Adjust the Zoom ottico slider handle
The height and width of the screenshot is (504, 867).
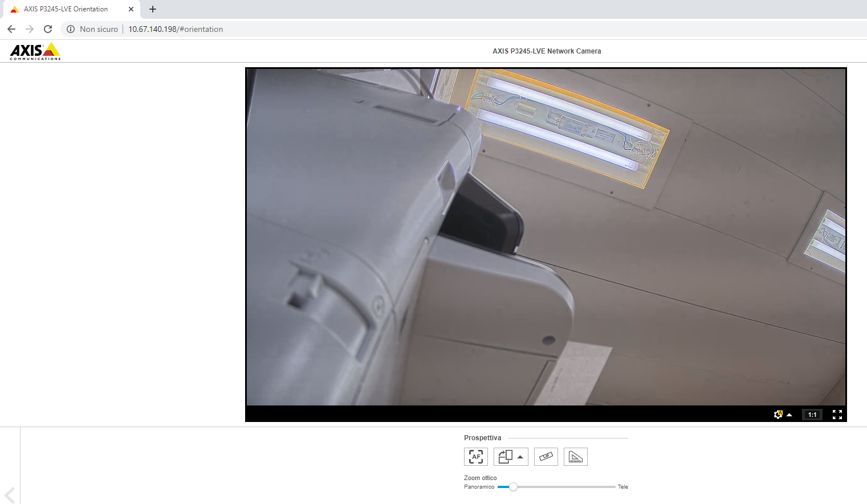pos(513,487)
